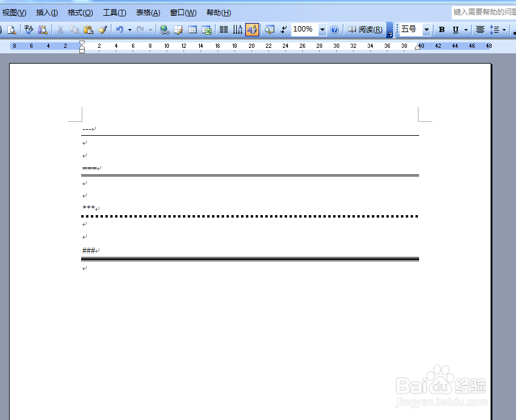Expand underline style dropdown arrow

pyautogui.click(x=466, y=30)
